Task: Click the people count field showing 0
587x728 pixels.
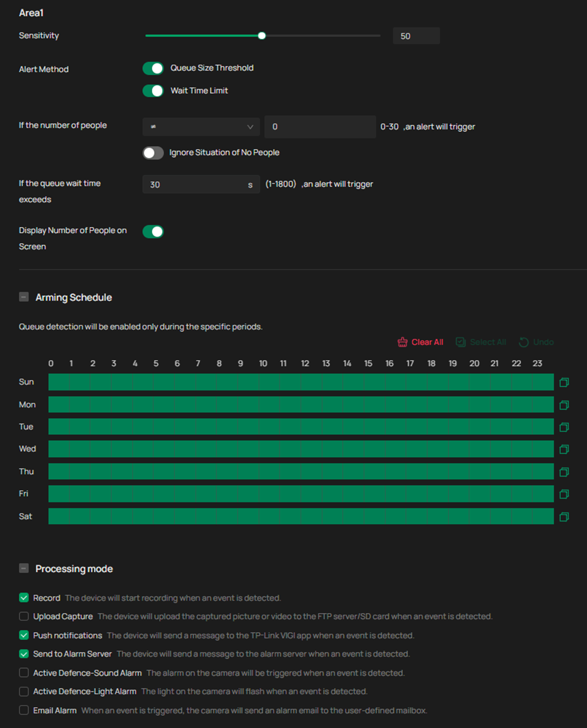Action: click(x=320, y=127)
